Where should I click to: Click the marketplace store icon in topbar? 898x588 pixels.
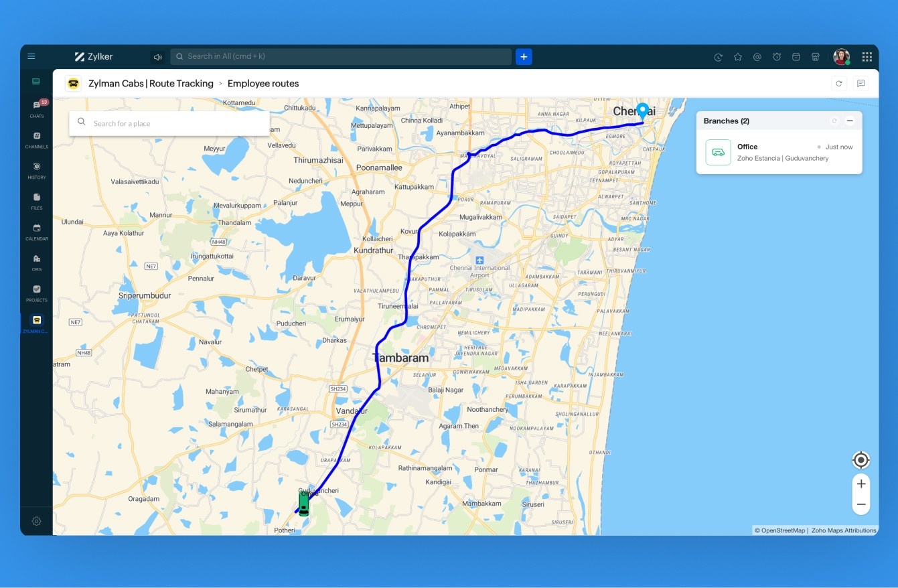[816, 56]
